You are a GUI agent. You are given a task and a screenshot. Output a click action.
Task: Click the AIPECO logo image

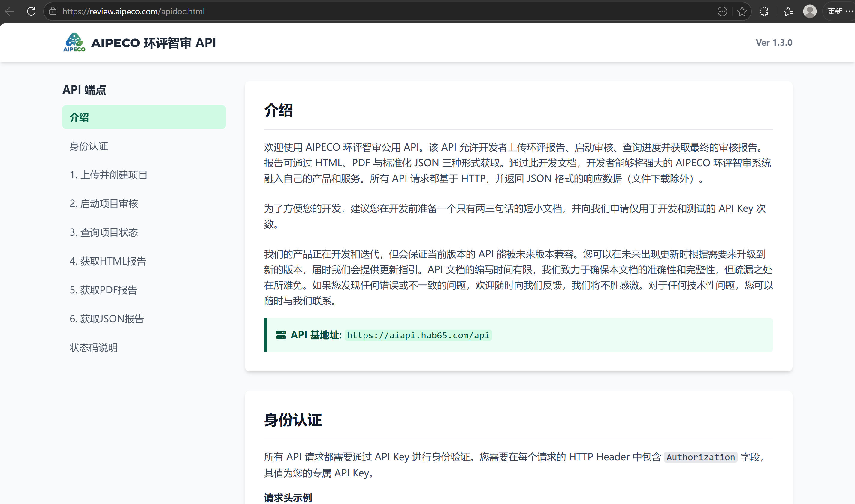pos(74,43)
